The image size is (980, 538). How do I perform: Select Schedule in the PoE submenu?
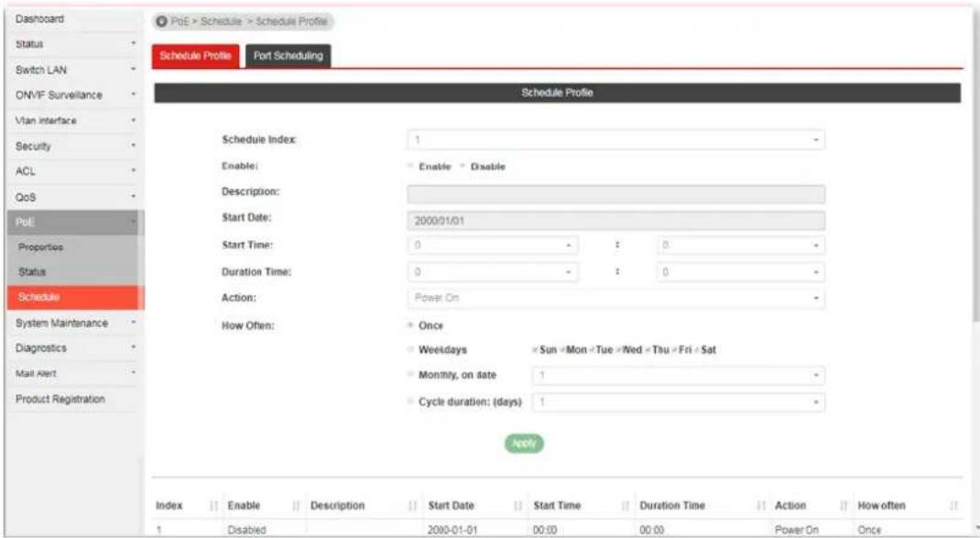coord(75,297)
